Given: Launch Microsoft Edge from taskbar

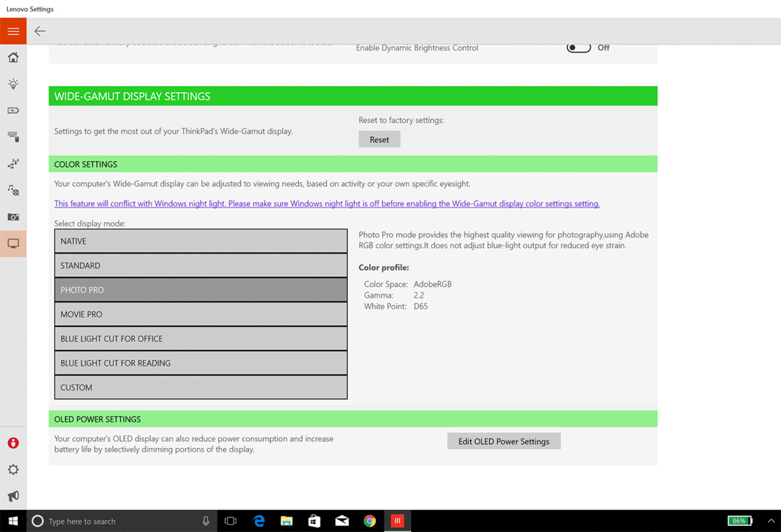Looking at the screenshot, I should (x=258, y=521).
